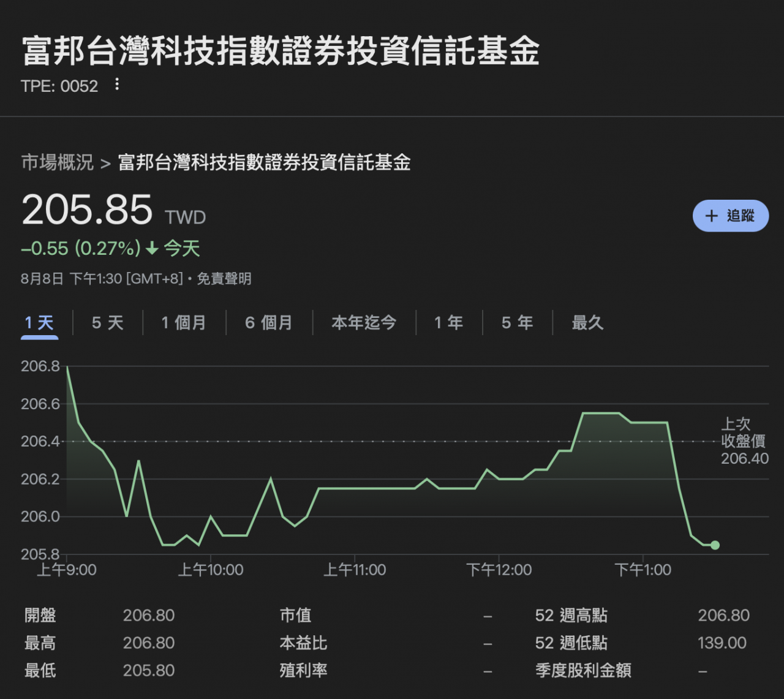Screen dimensions: 784x699
Task: Click the chart at 下午12:00 mark
Action: (x=499, y=478)
